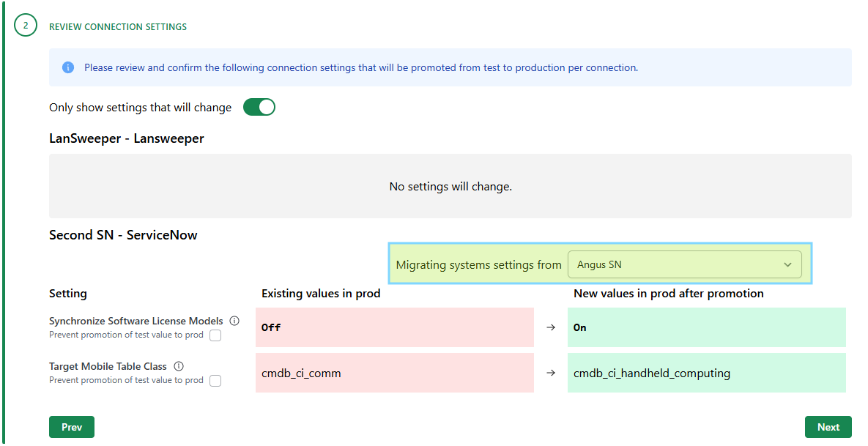Image resolution: width=868 pixels, height=446 pixels.
Task: Click Target Mobile Table Class label
Action: tap(108, 366)
